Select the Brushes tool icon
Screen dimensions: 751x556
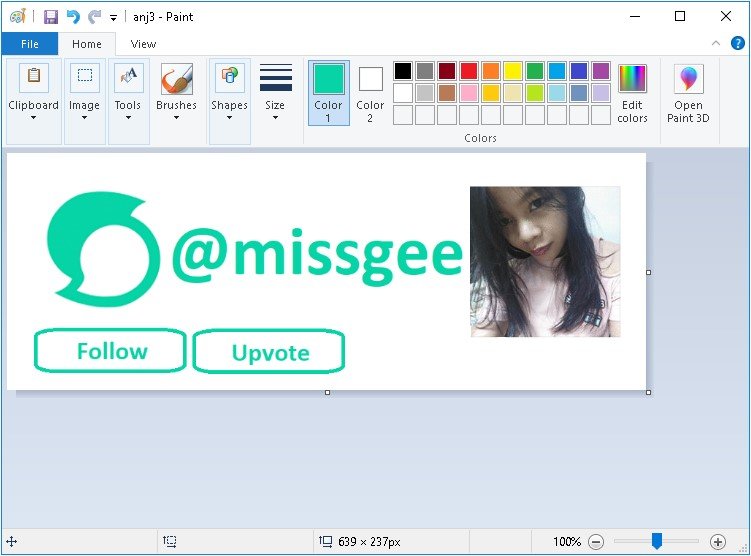pos(177,79)
